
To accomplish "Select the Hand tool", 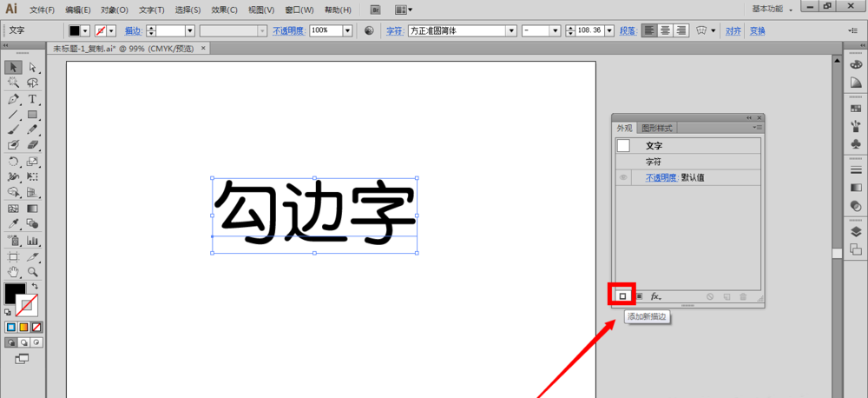I will [x=13, y=272].
